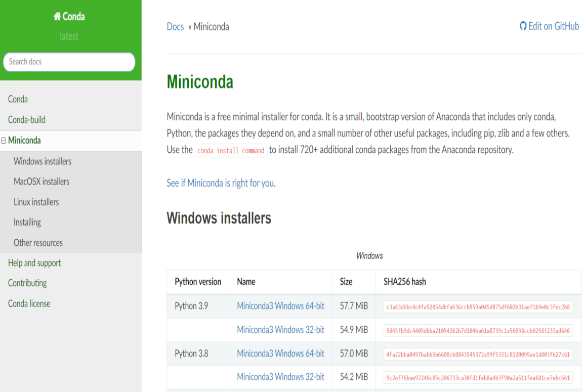Open the Conda license page
The height and width of the screenshot is (392, 584).
click(29, 303)
